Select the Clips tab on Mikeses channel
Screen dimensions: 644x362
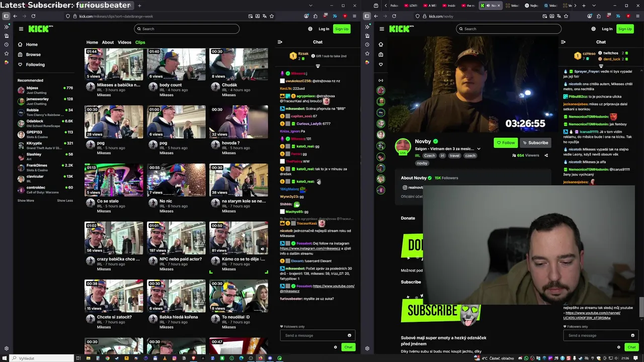[140, 42]
